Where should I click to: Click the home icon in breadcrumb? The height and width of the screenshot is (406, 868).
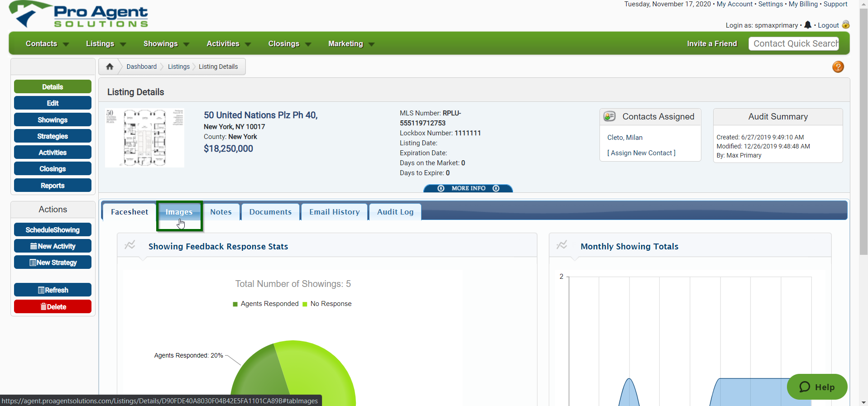point(110,67)
